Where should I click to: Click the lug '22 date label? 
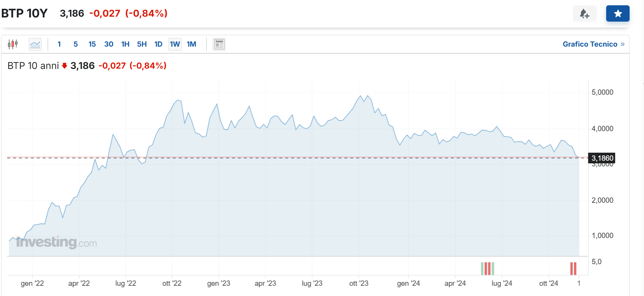(126, 283)
